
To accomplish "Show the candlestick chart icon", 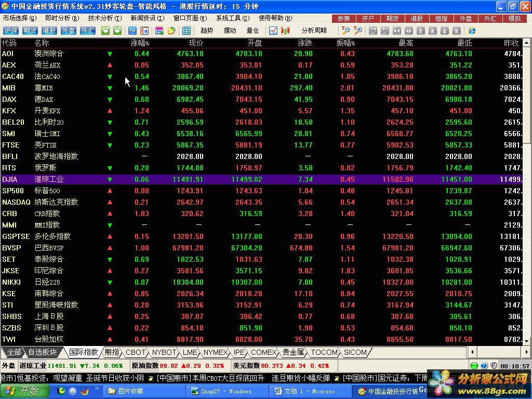I will [x=285, y=31].
